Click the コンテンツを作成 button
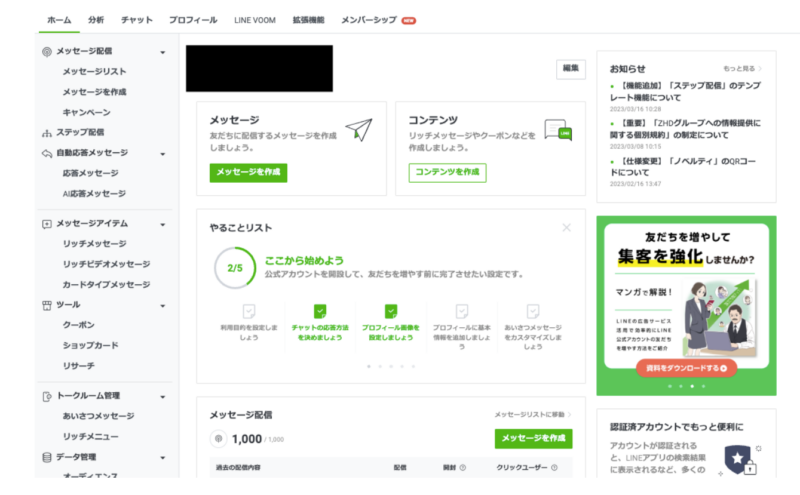 (447, 172)
